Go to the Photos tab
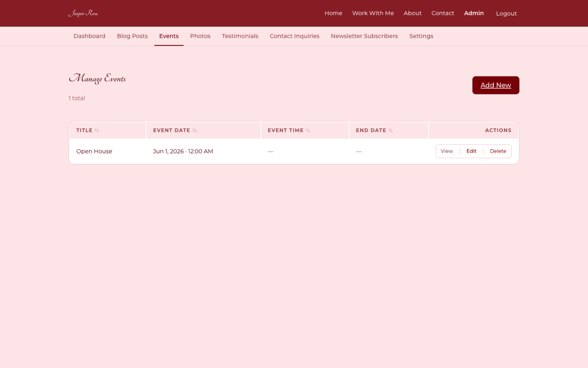This screenshot has height=368, width=588. (200, 36)
